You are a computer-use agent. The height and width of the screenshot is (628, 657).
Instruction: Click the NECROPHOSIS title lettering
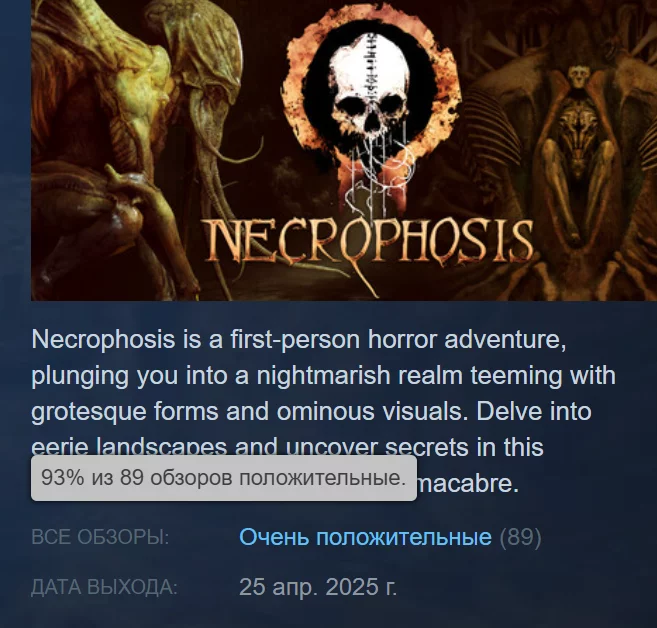pos(370,243)
